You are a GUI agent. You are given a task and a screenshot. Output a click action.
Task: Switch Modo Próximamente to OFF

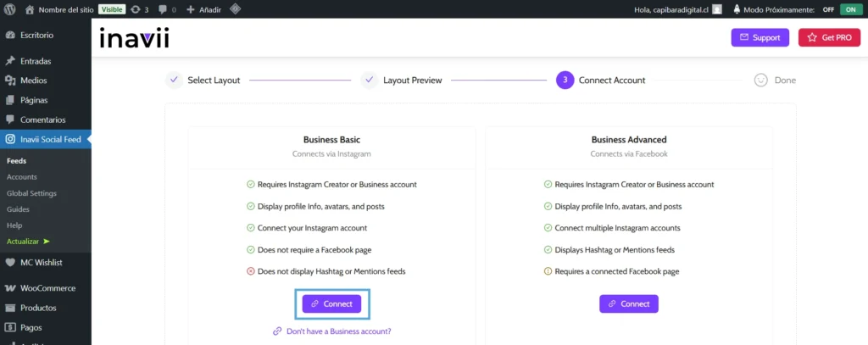[828, 9]
